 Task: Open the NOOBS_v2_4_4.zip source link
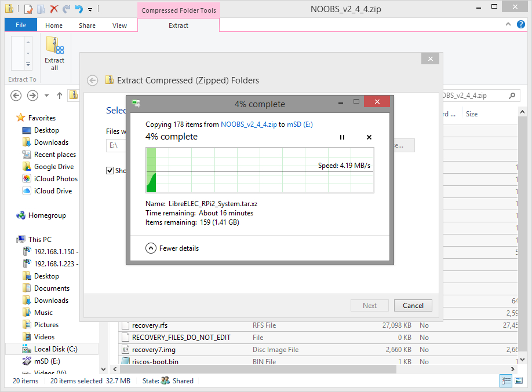[x=249, y=124]
